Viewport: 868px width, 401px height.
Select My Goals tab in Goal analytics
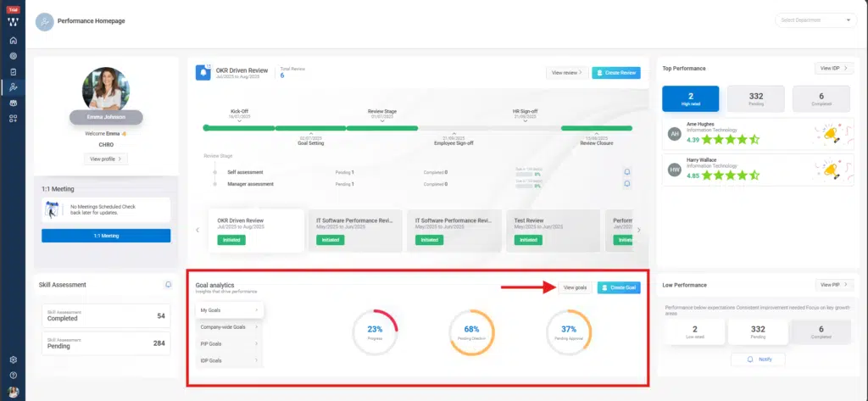coord(230,311)
